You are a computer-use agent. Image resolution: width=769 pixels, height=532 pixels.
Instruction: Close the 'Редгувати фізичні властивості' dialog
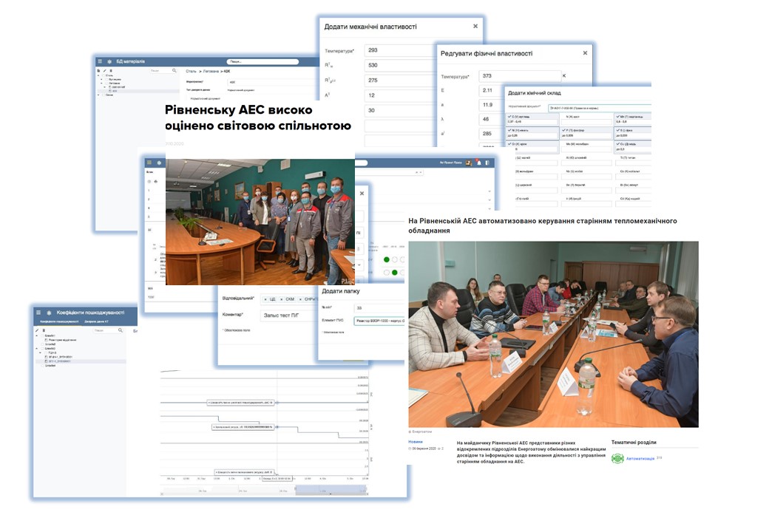pyautogui.click(x=585, y=53)
